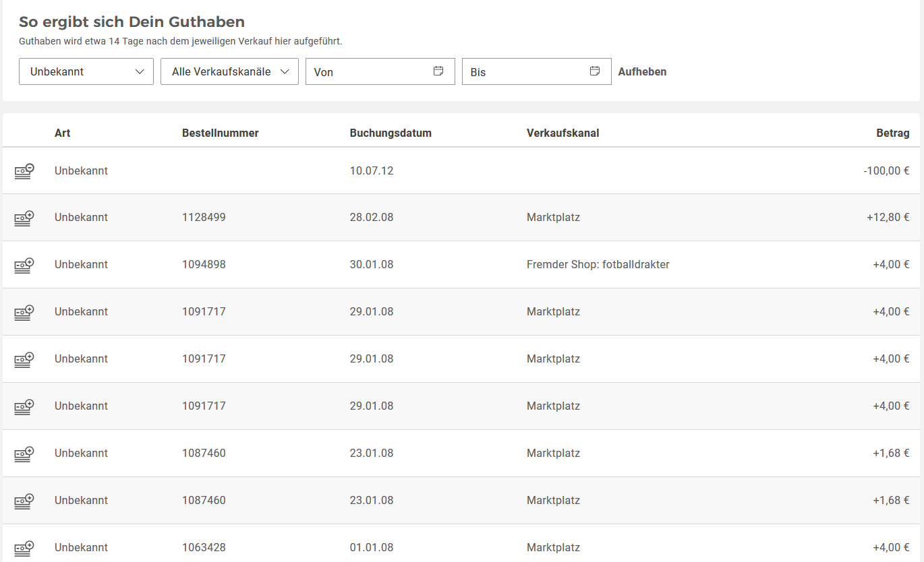Click the Bestellnummer column header
This screenshot has height=562, width=924.
(x=221, y=133)
